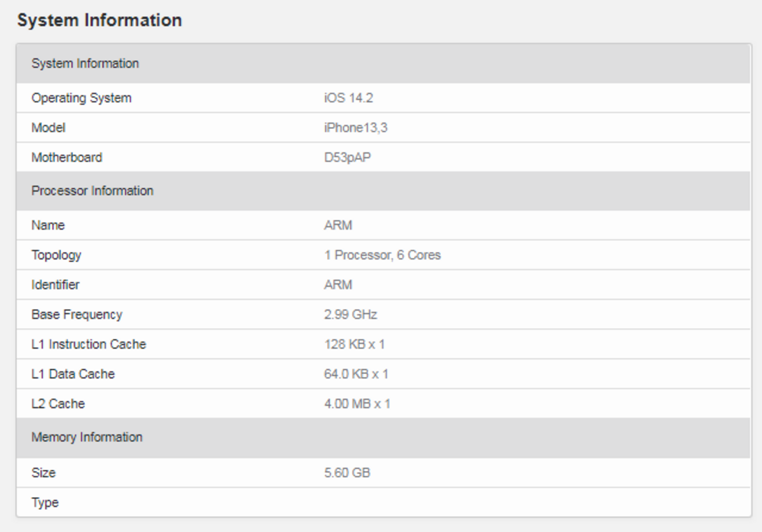Click the 'Type' row label
The image size is (762, 532).
point(45,503)
